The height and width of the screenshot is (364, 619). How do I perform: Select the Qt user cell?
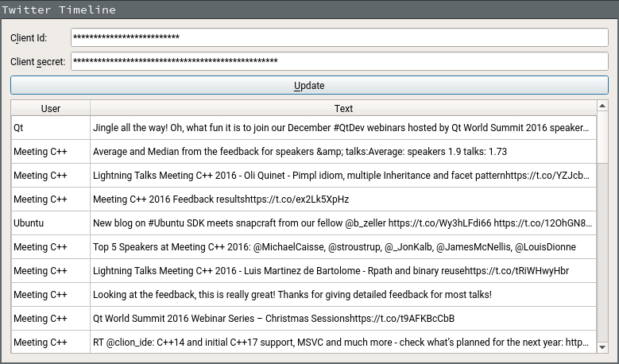(x=51, y=127)
